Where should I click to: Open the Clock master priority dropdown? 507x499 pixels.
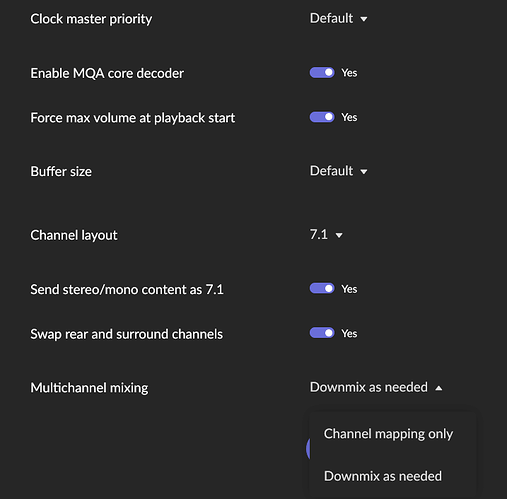click(x=338, y=18)
